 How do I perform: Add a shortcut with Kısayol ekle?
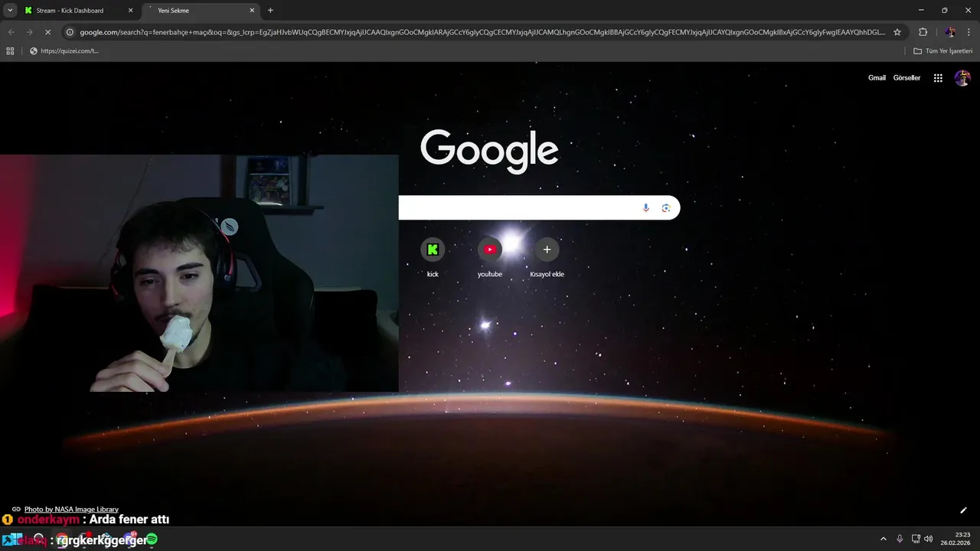[547, 257]
